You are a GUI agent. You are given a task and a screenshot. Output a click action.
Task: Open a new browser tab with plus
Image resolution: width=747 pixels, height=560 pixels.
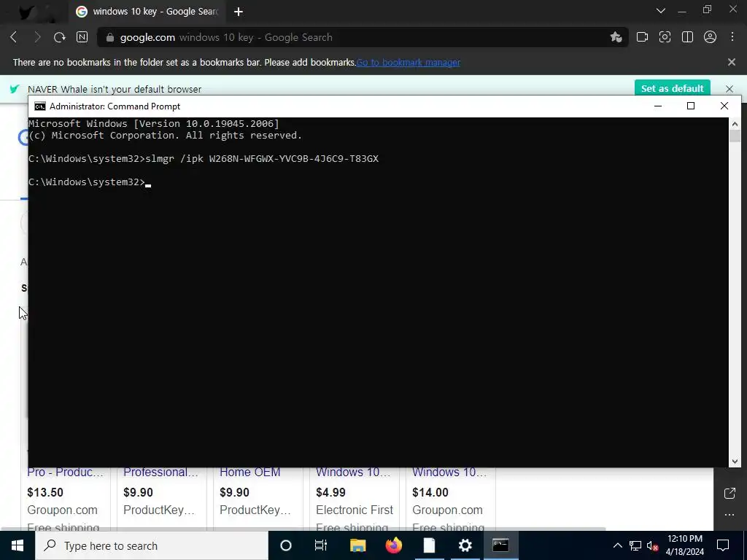[x=239, y=12]
